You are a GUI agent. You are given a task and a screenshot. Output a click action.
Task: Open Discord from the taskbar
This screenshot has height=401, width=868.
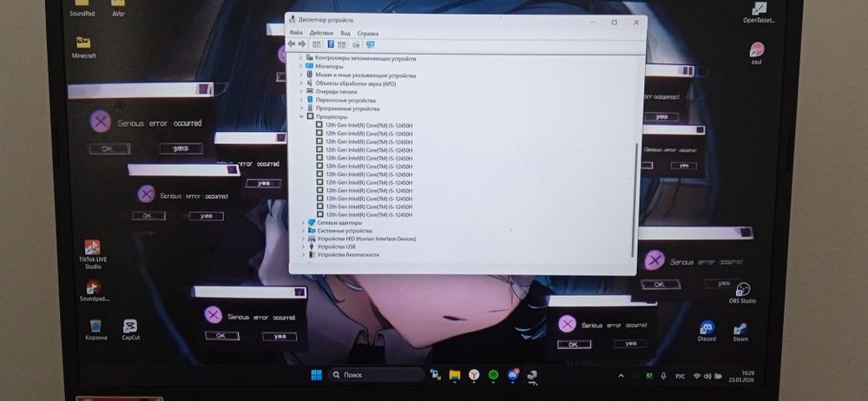click(x=513, y=375)
